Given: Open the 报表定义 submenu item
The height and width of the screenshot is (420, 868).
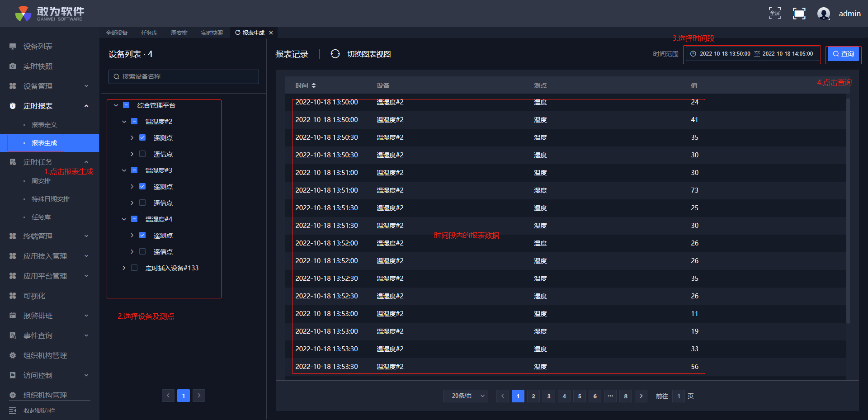Looking at the screenshot, I should coord(44,125).
